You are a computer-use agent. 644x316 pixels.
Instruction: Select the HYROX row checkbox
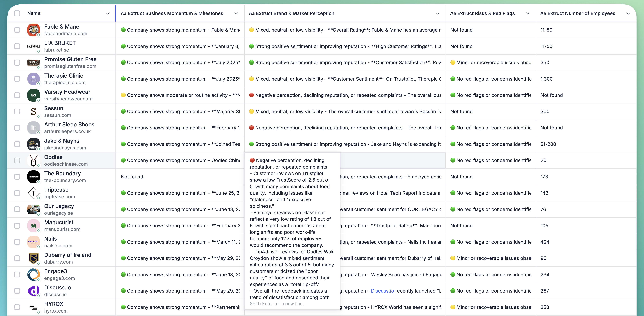coord(17,307)
